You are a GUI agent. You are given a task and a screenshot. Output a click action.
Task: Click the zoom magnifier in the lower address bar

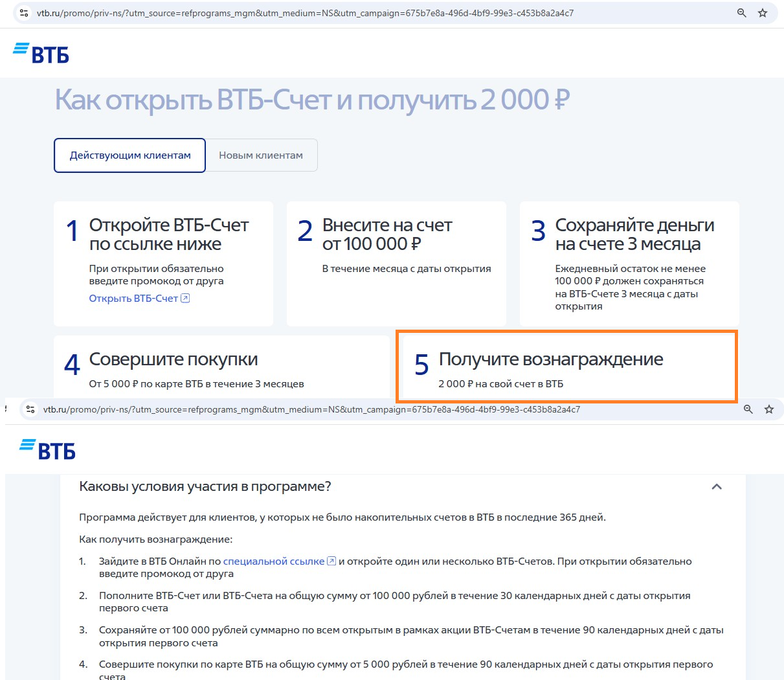(748, 409)
